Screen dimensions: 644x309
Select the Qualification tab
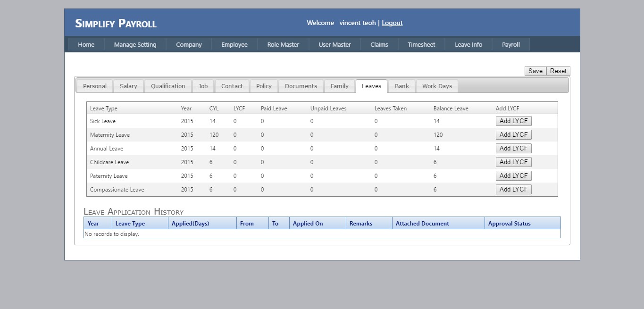(x=168, y=86)
